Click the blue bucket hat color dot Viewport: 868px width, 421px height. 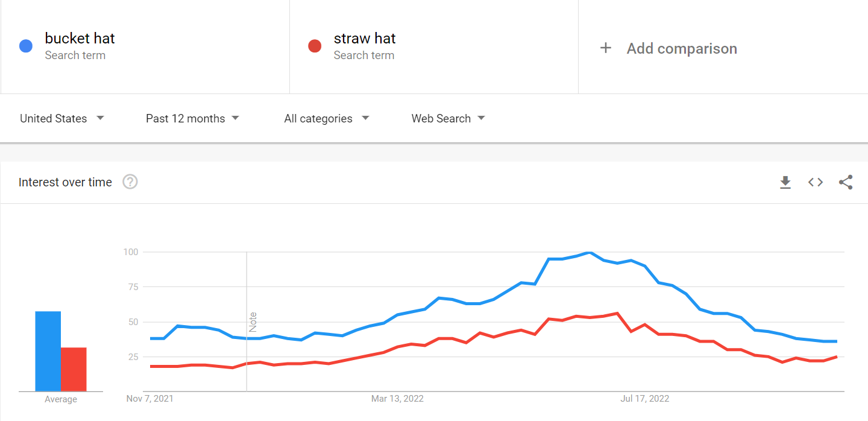coord(25,45)
